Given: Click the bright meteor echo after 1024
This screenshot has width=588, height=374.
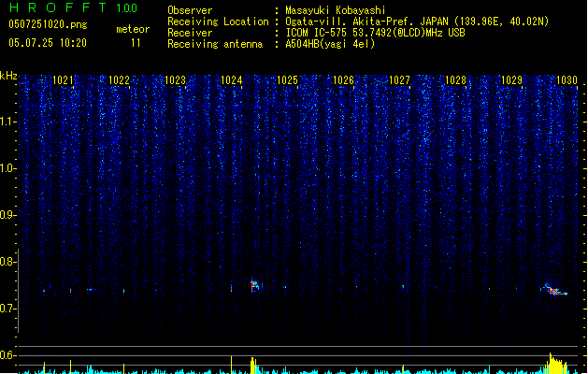Looking at the screenshot, I should coord(254,286).
